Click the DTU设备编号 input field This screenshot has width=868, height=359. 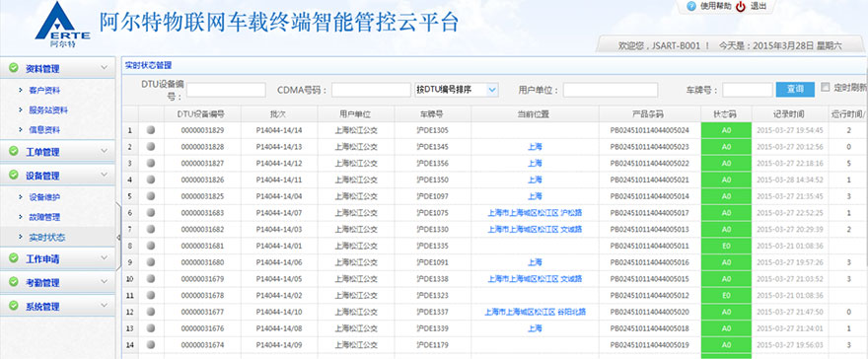[226, 90]
